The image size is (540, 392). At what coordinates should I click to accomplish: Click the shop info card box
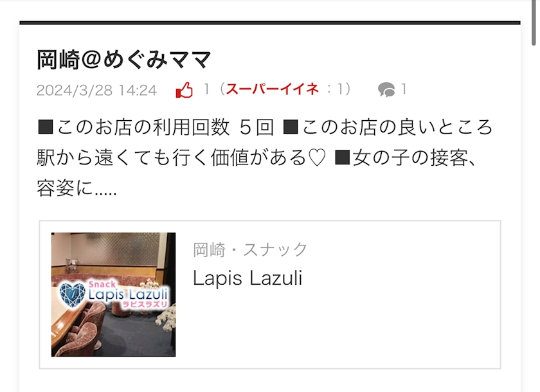pos(269,294)
